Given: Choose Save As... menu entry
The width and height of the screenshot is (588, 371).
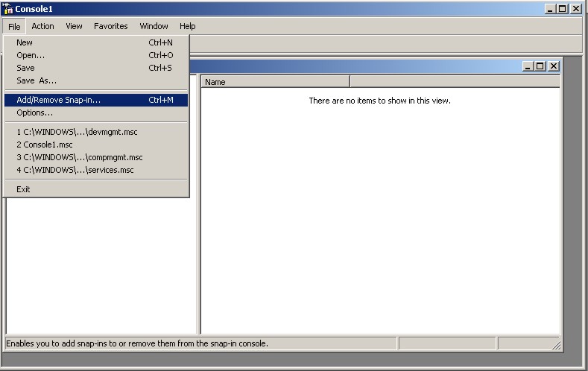Looking at the screenshot, I should (x=37, y=80).
